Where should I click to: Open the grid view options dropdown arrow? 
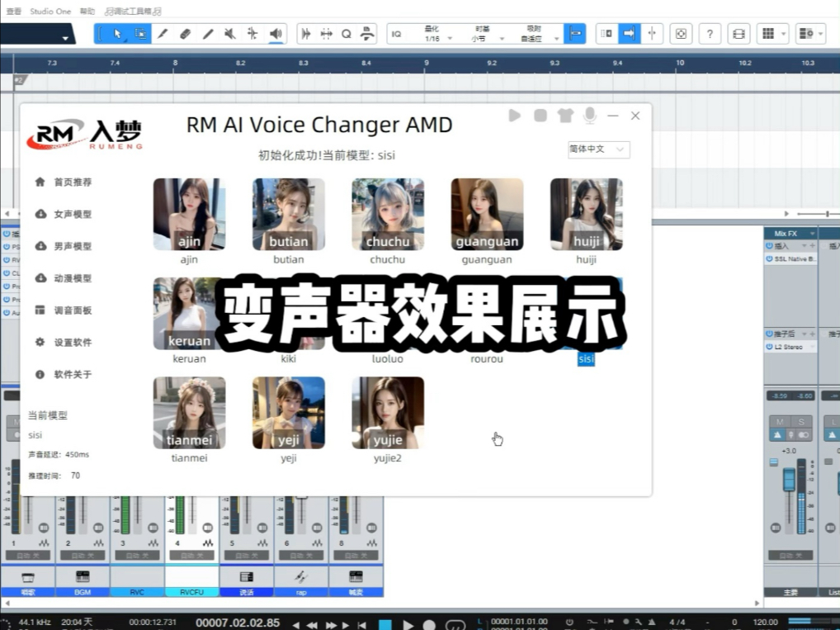[784, 34]
